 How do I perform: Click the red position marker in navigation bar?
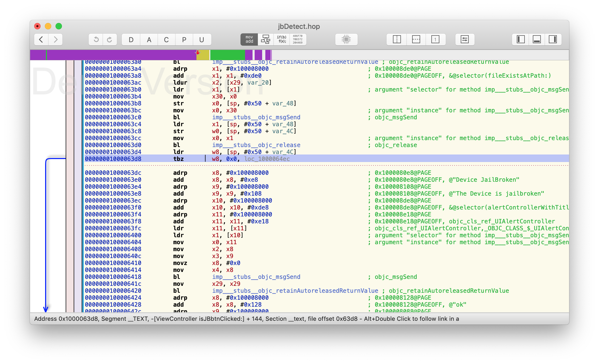click(x=198, y=52)
